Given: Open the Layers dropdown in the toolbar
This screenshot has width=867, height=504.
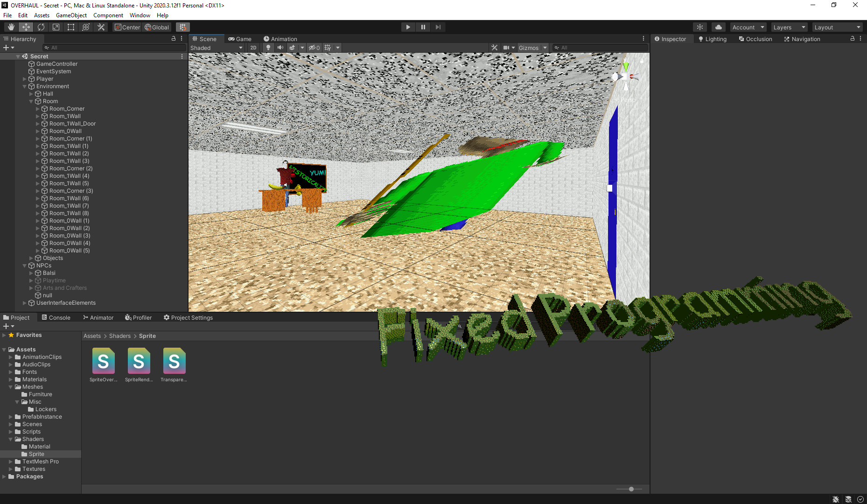Looking at the screenshot, I should (789, 27).
